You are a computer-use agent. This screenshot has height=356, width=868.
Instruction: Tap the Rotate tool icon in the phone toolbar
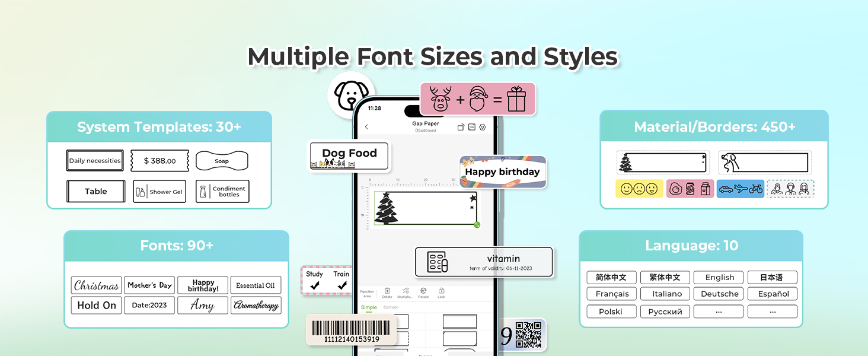423,291
